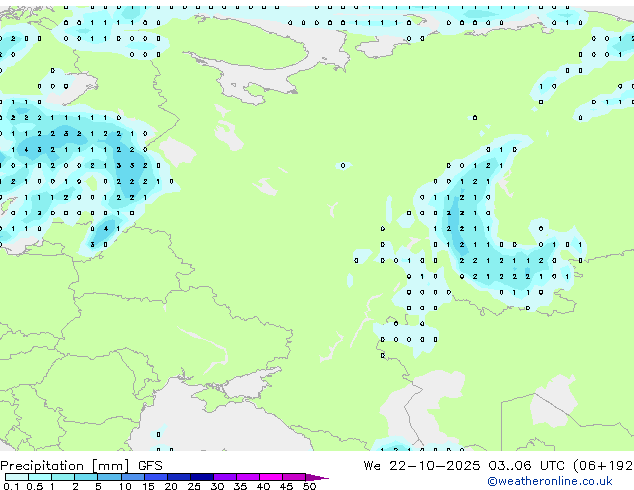Click the 'Precipitation [mm]' title text
This screenshot has height=490, width=634.
(x=65, y=466)
